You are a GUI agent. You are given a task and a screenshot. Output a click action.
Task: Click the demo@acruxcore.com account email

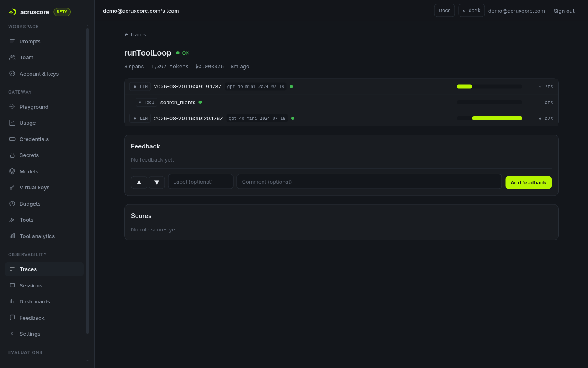click(517, 11)
